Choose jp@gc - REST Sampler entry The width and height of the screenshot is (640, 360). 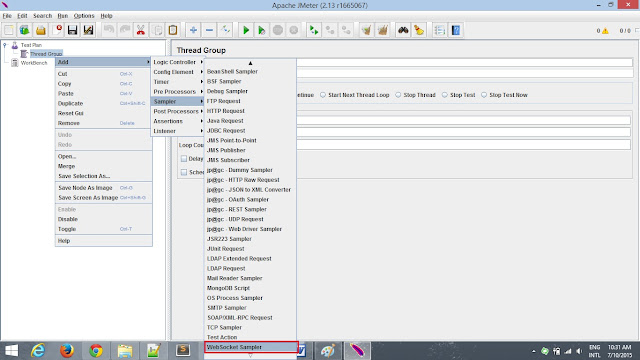[251, 209]
